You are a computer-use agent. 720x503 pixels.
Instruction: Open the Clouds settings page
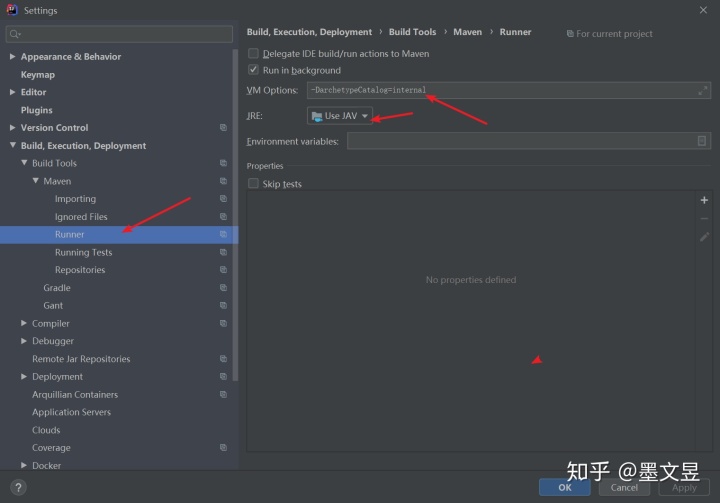46,430
